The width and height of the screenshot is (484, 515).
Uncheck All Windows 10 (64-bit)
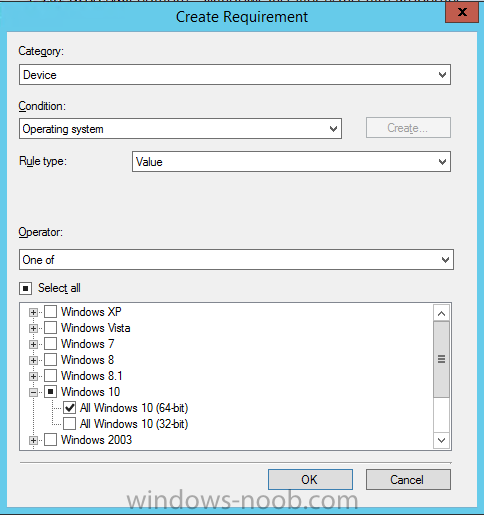[69, 408]
